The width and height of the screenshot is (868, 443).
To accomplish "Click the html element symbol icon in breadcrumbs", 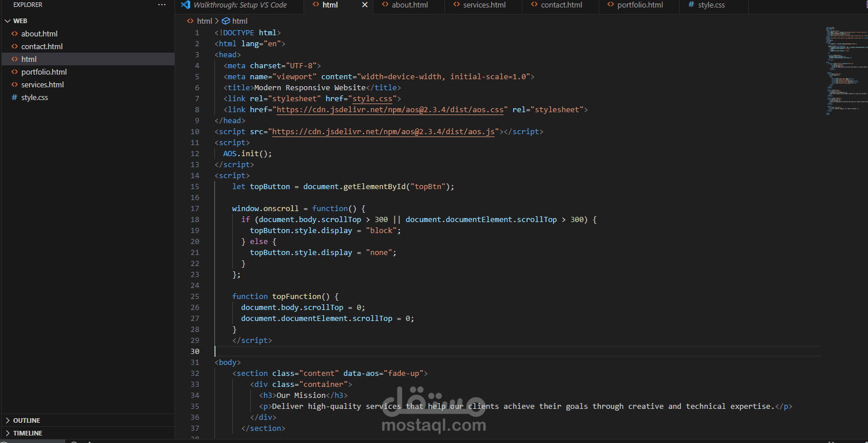I will [226, 21].
